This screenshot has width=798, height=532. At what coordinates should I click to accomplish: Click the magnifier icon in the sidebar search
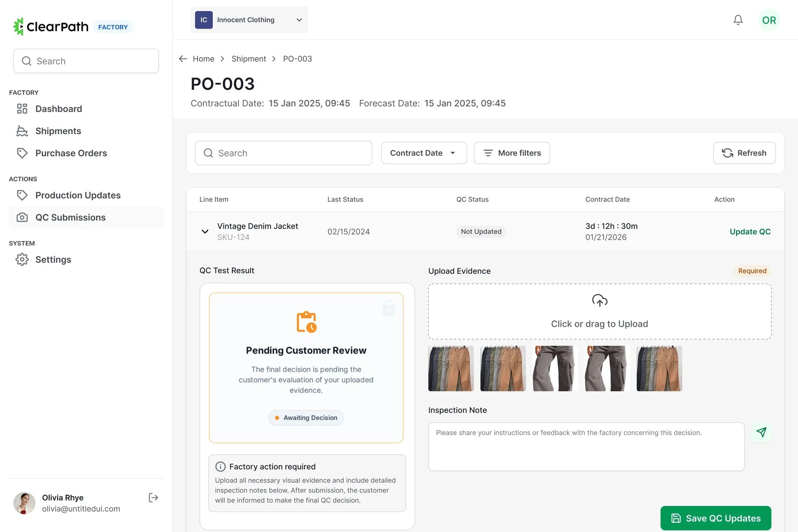tap(27, 61)
